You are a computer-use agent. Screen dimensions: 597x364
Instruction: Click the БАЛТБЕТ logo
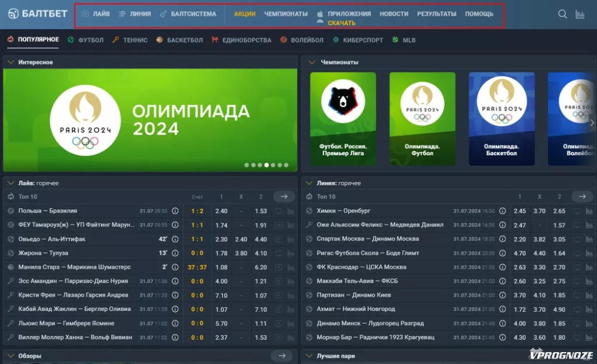(x=38, y=14)
